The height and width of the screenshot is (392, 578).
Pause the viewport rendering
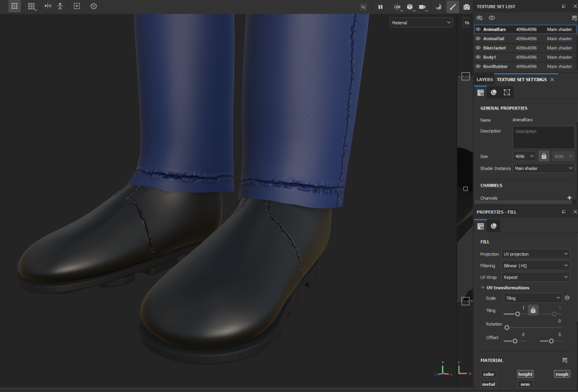(x=380, y=7)
